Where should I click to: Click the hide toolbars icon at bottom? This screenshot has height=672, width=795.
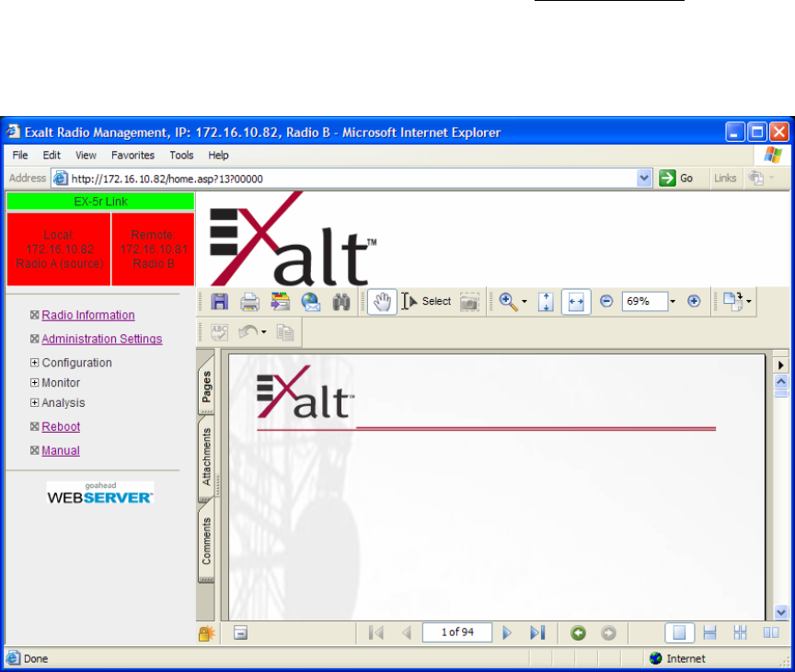click(240, 633)
